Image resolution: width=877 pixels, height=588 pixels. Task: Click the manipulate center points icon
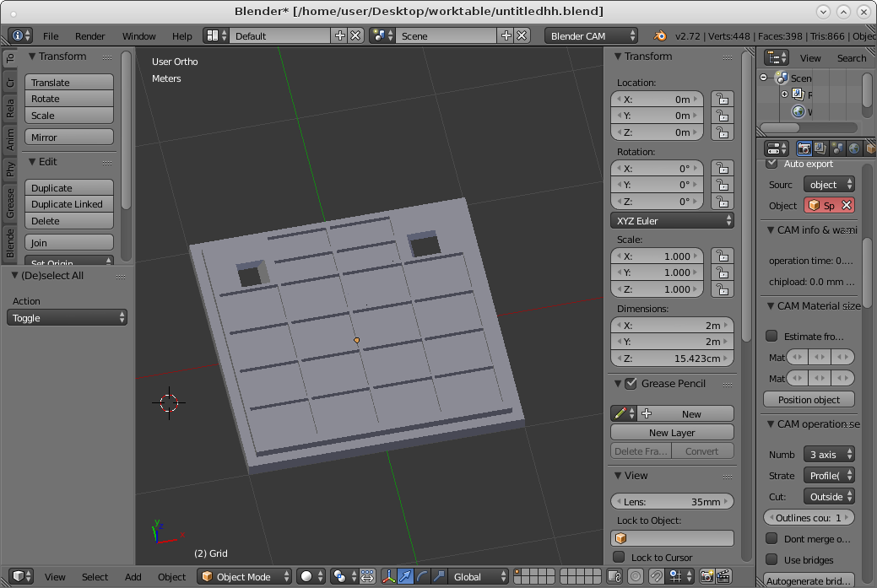pos(367,576)
